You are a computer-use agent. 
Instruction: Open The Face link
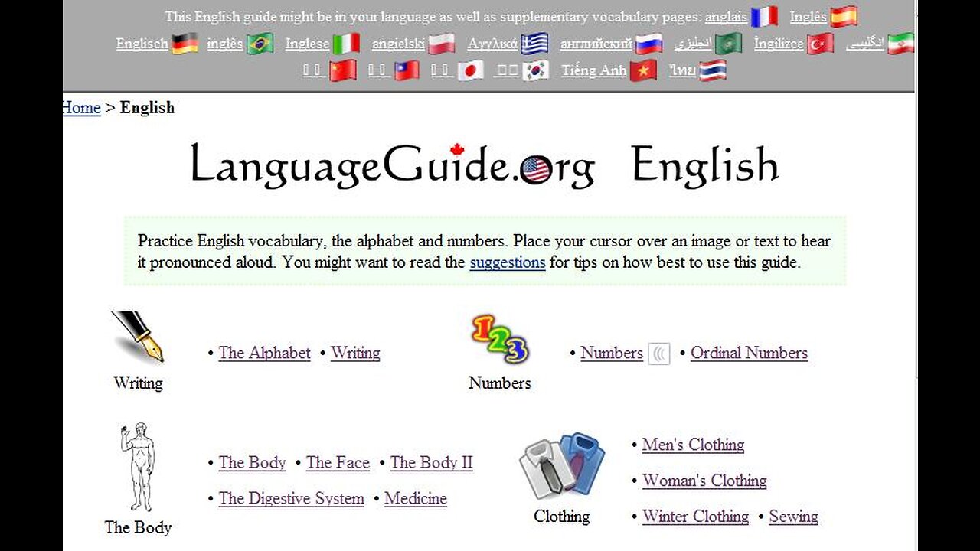click(338, 463)
